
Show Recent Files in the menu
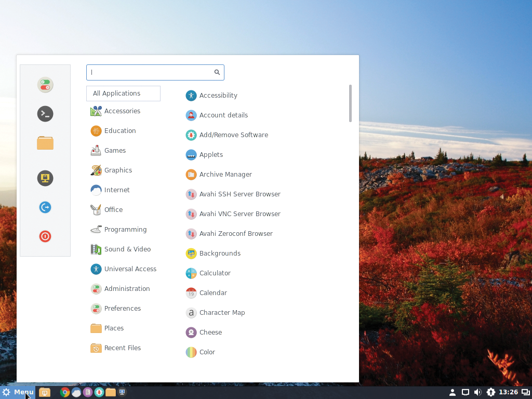pos(122,348)
